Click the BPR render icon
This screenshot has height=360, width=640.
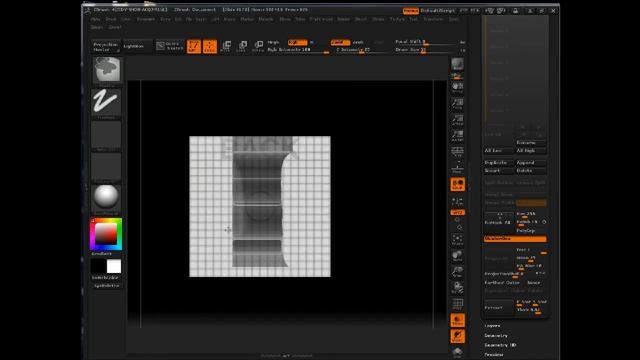pyautogui.click(x=458, y=64)
